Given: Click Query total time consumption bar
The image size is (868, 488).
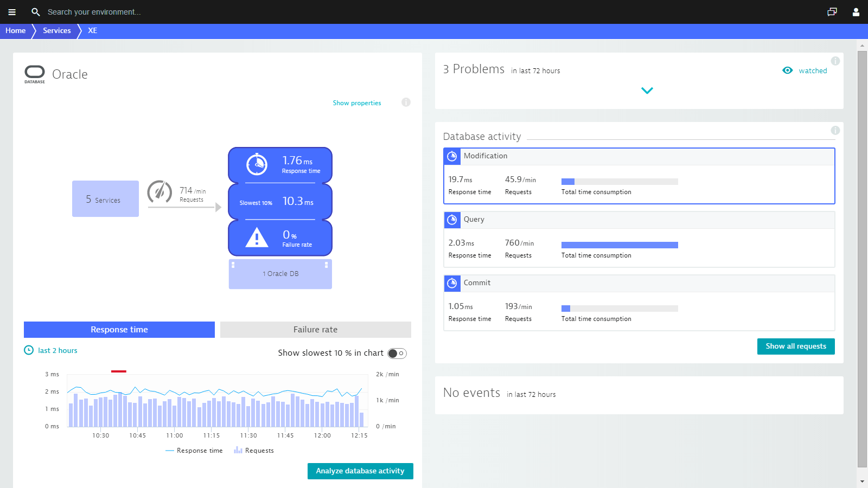Looking at the screenshot, I should (x=620, y=245).
